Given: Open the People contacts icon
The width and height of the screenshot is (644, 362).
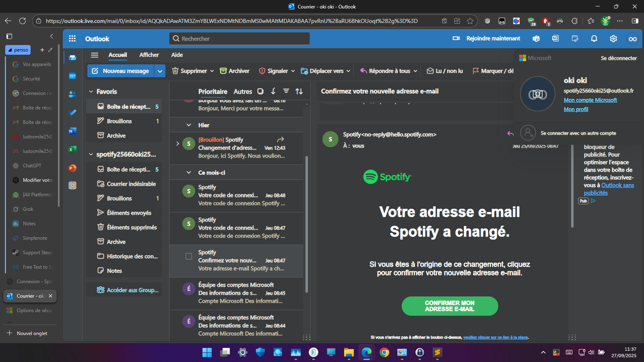Looking at the screenshot, I should tap(72, 94).
